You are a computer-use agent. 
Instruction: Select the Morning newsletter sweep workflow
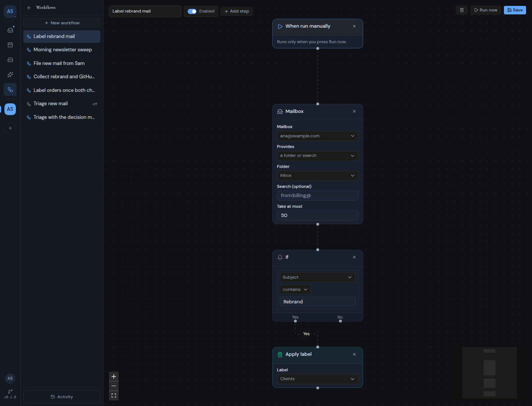point(62,50)
